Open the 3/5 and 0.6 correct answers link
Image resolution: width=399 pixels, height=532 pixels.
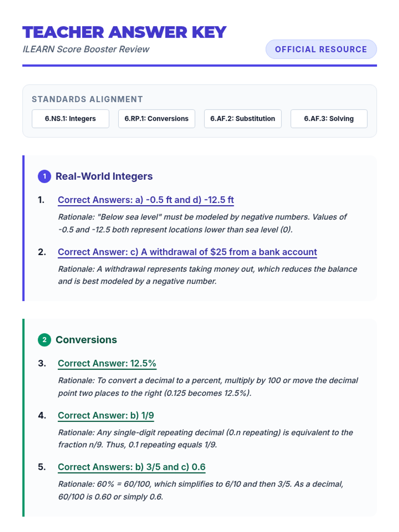click(x=131, y=467)
